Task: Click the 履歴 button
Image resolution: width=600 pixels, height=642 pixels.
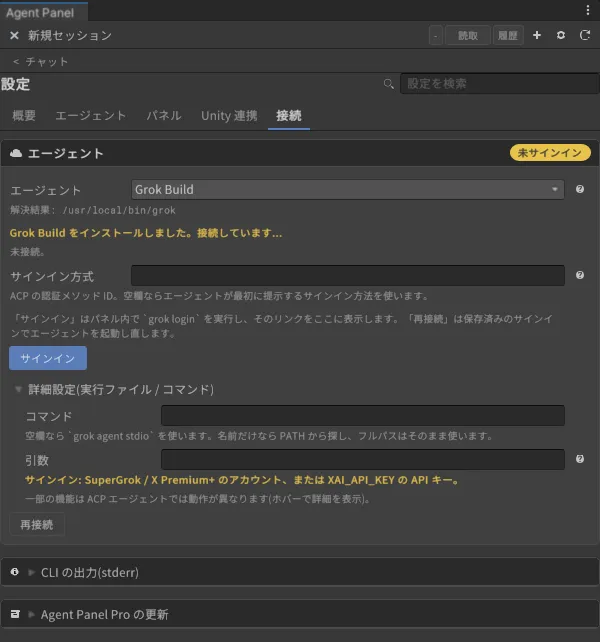Action: tap(508, 36)
